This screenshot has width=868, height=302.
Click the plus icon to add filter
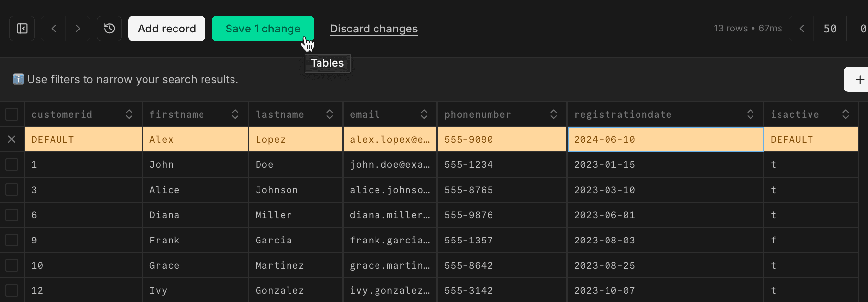point(859,80)
